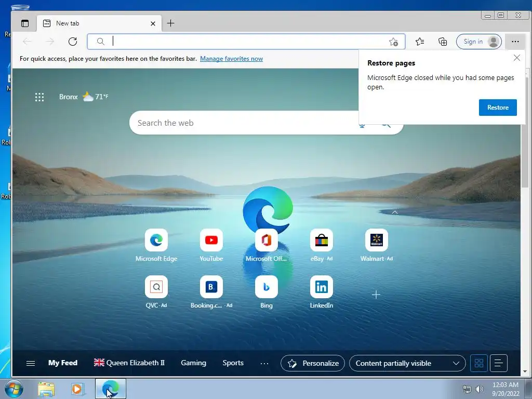Switch feed to grid view
This screenshot has width=532, height=399.
click(478, 363)
